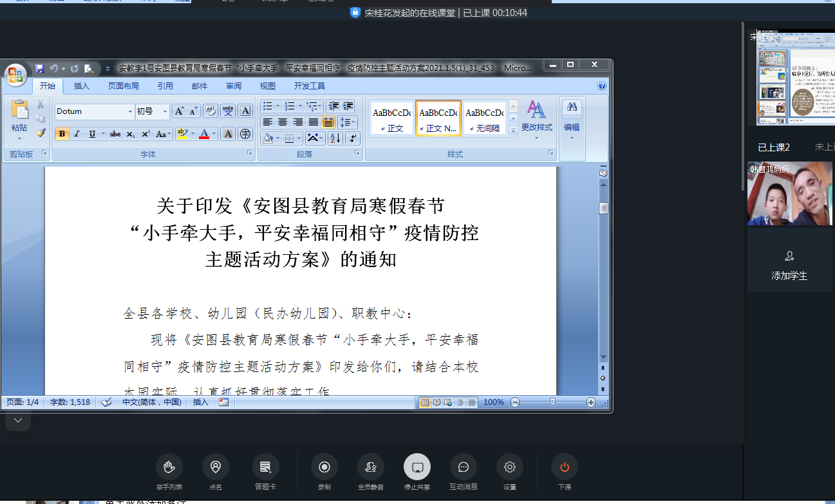Center-align the paragraph text
This screenshot has height=504, width=835.
coord(282,122)
